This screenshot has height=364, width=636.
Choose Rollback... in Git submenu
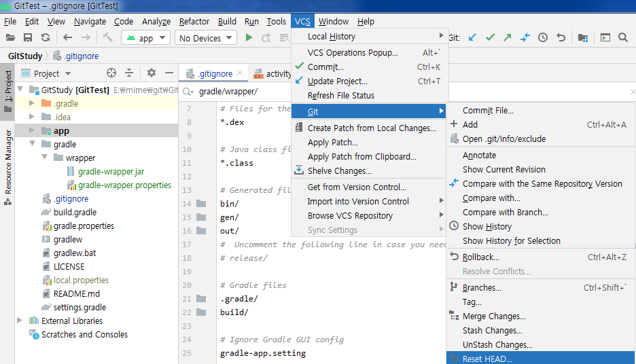point(541,257)
